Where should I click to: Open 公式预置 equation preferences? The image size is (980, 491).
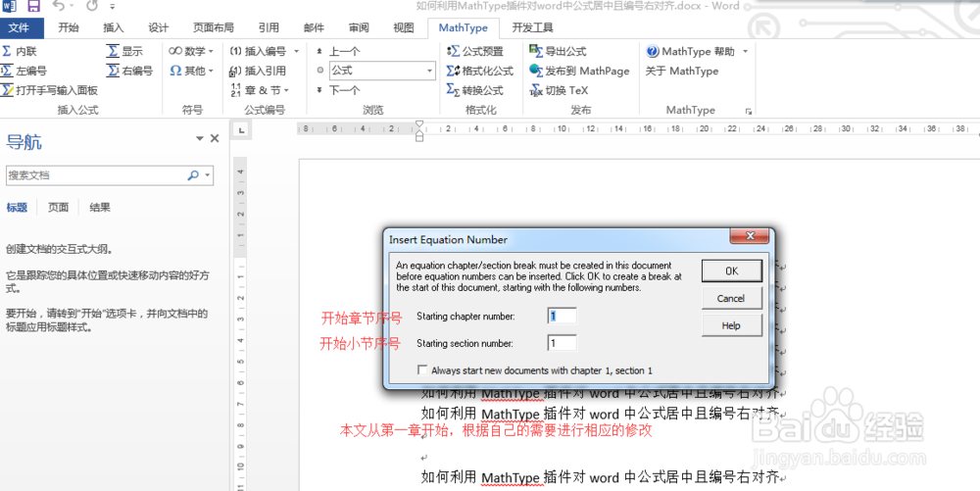point(475,51)
